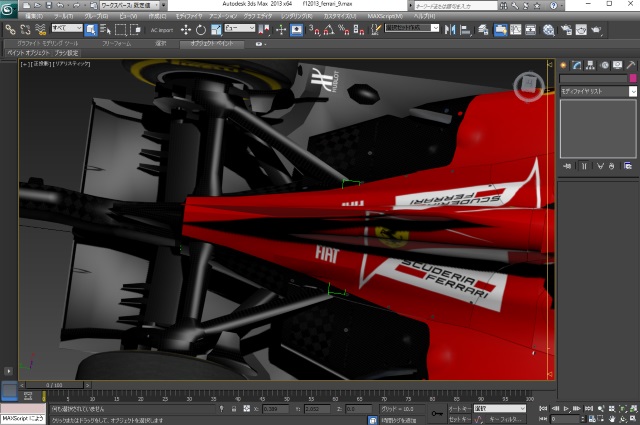Click the Play Animation button

click(566, 409)
